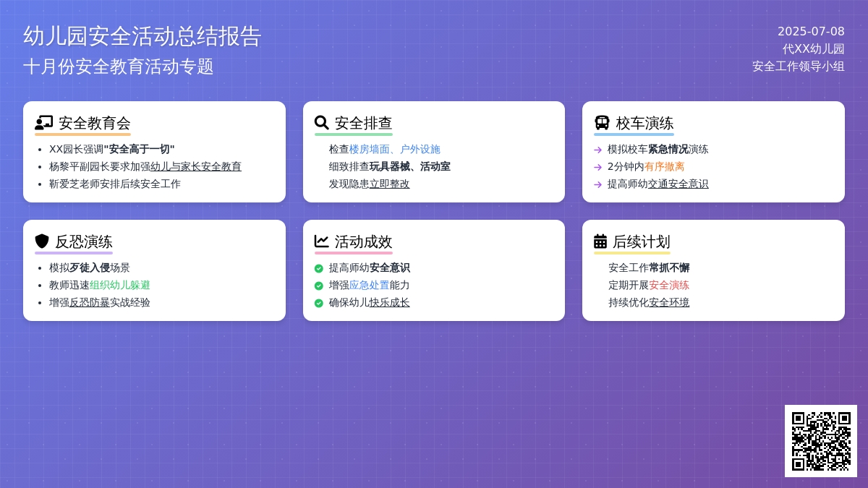Click the chart icon beside 活动成效
The image size is (868, 488).
[x=322, y=241]
